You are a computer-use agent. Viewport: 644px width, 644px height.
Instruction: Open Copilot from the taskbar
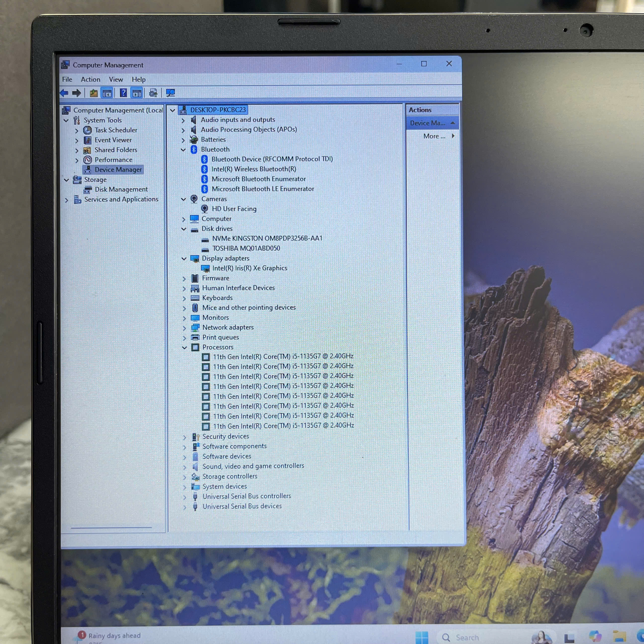pos(595,637)
